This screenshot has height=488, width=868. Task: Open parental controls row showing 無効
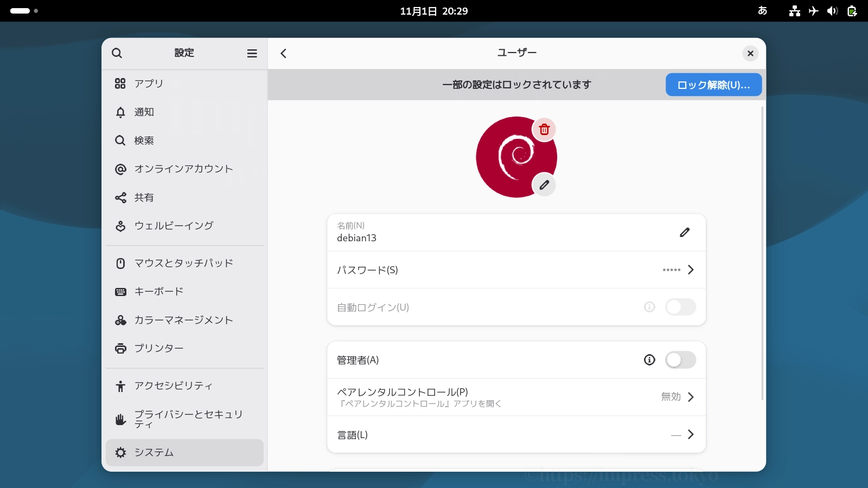tap(516, 397)
